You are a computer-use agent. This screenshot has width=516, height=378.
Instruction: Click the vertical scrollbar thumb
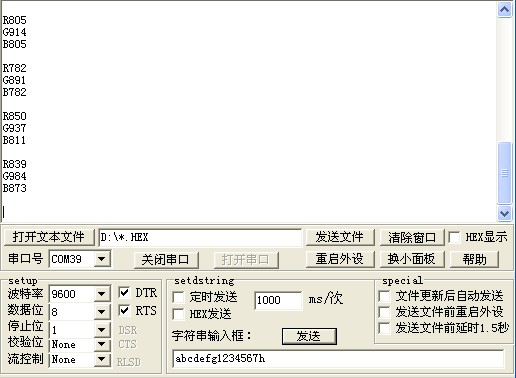504,173
